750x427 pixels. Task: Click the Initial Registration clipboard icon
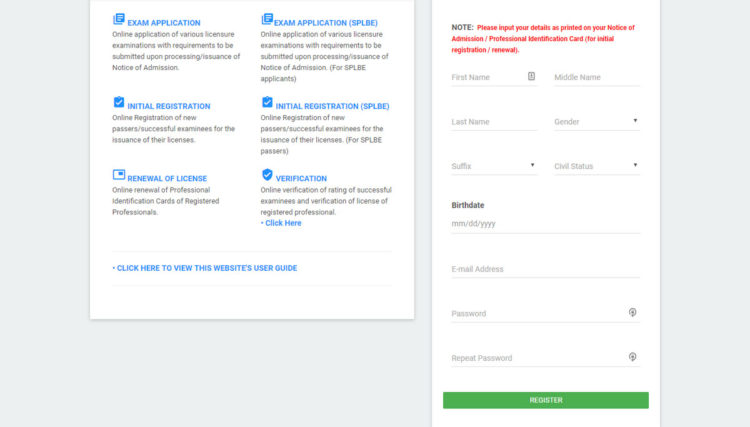coord(119,103)
